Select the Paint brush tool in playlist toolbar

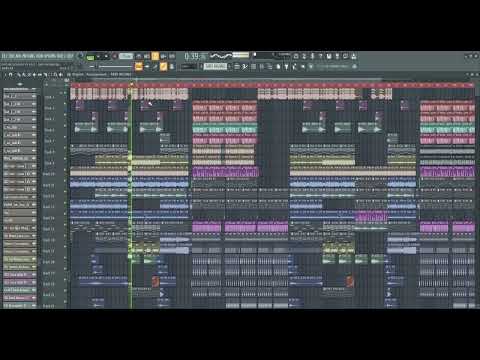23,75
